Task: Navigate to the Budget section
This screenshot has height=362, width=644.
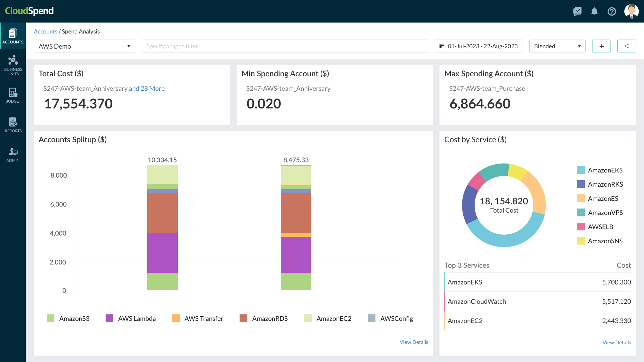Action: point(12,96)
